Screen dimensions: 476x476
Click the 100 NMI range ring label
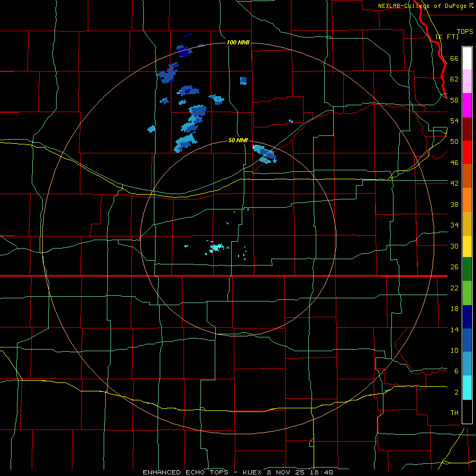click(238, 42)
